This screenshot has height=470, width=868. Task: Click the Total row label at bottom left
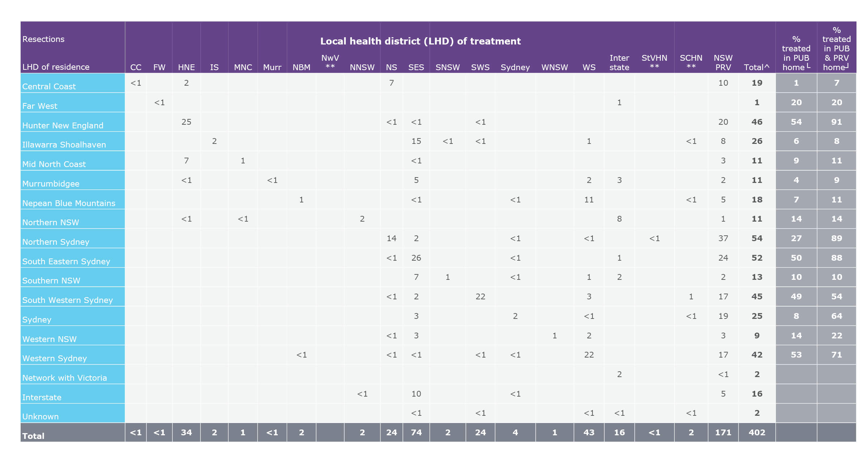tap(33, 436)
